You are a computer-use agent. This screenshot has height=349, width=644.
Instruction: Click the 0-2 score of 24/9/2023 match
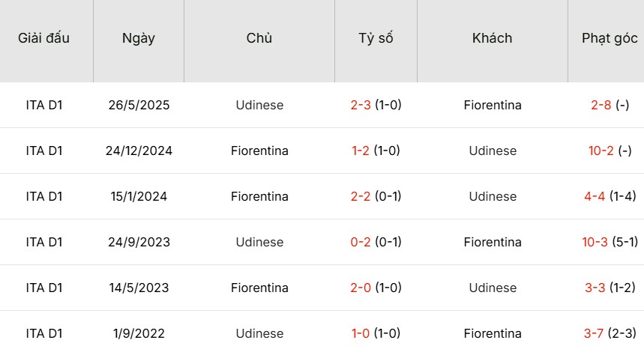coord(361,242)
